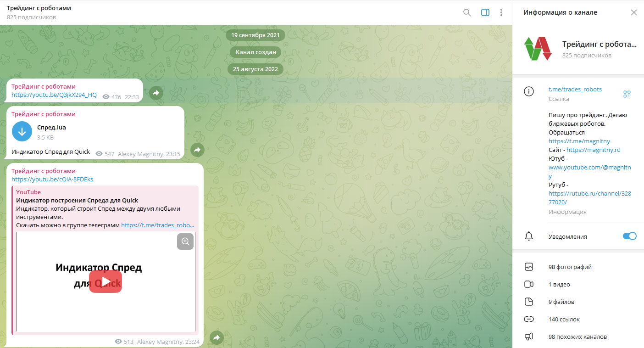Play the Индикатор Спред YouTube video
Screen dimensions: 644x348
pos(105,281)
